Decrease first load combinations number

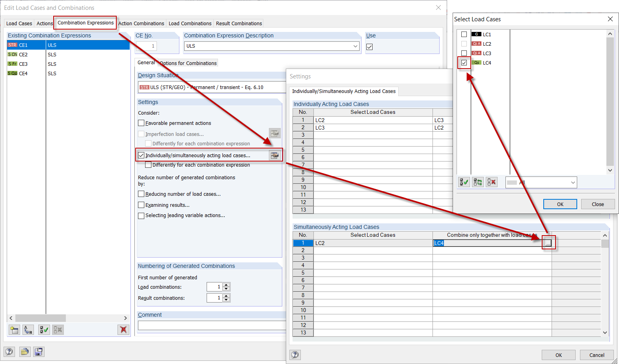226,289
